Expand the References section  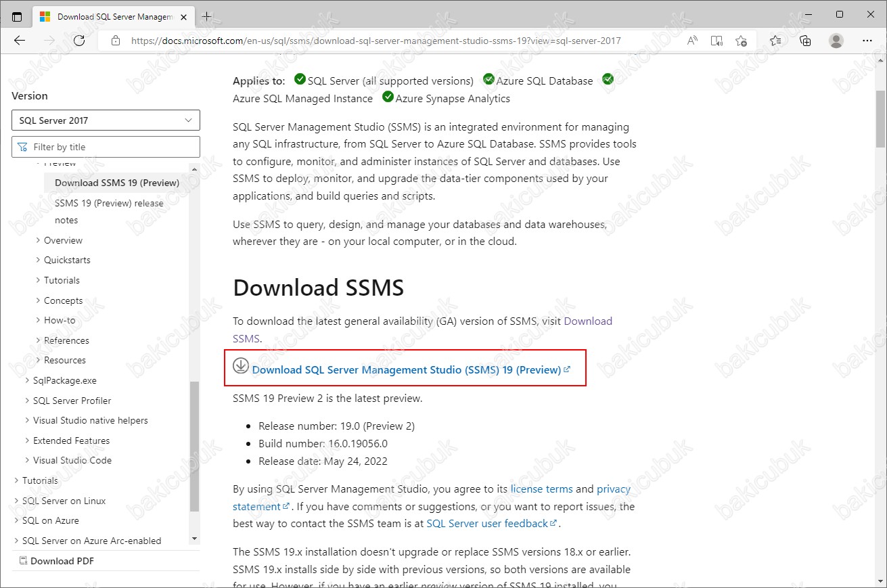click(x=66, y=340)
